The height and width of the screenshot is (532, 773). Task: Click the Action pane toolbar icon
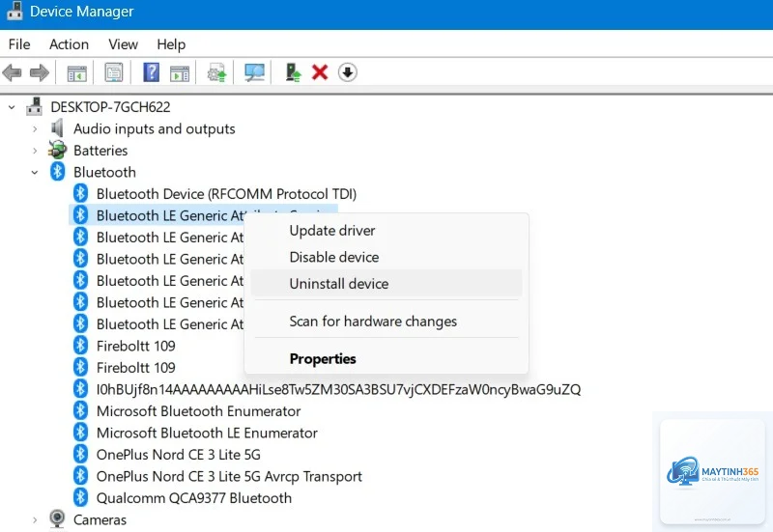click(180, 73)
